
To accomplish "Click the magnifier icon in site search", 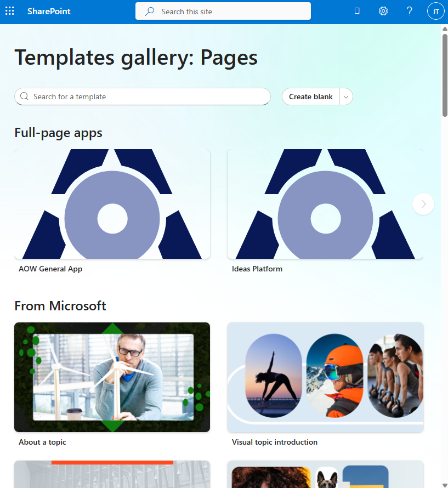I will (150, 11).
